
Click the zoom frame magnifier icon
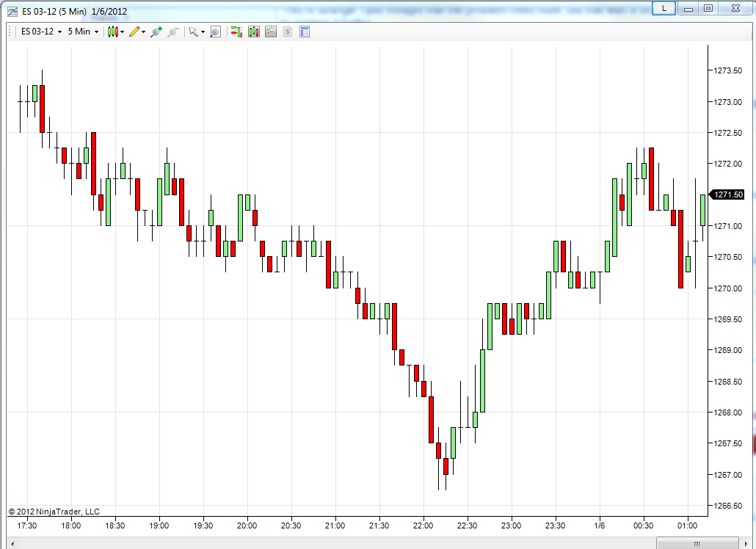(215, 32)
